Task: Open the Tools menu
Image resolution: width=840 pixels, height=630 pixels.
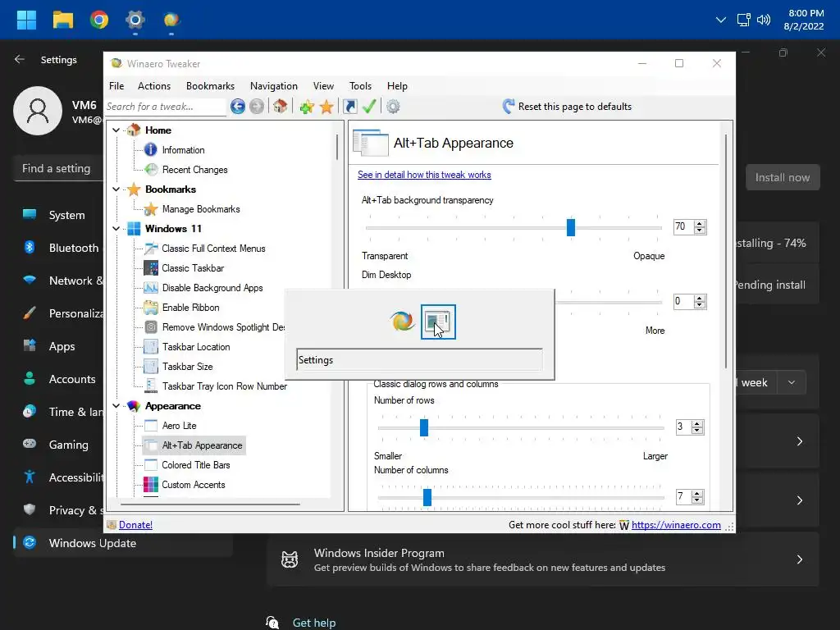Action: coord(361,85)
